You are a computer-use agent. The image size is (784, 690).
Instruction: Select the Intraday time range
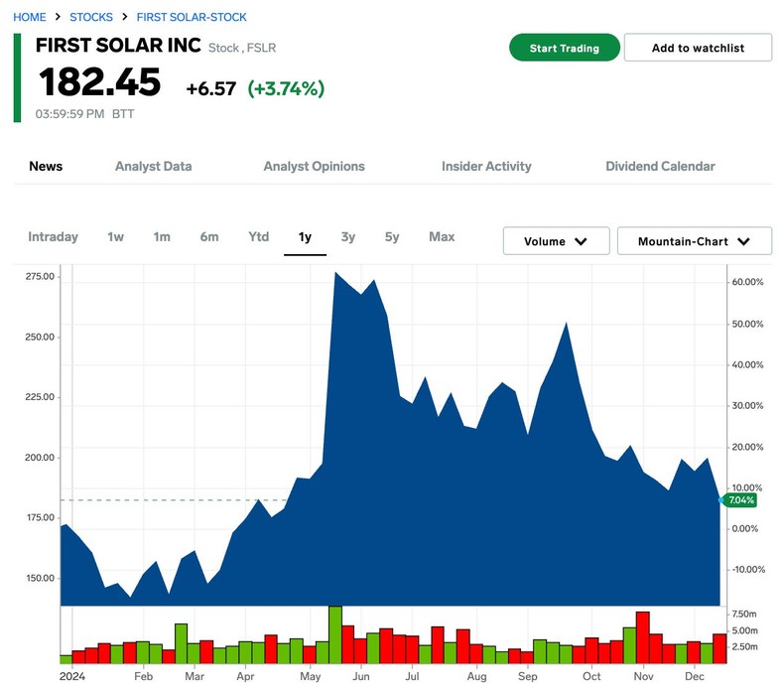point(53,236)
